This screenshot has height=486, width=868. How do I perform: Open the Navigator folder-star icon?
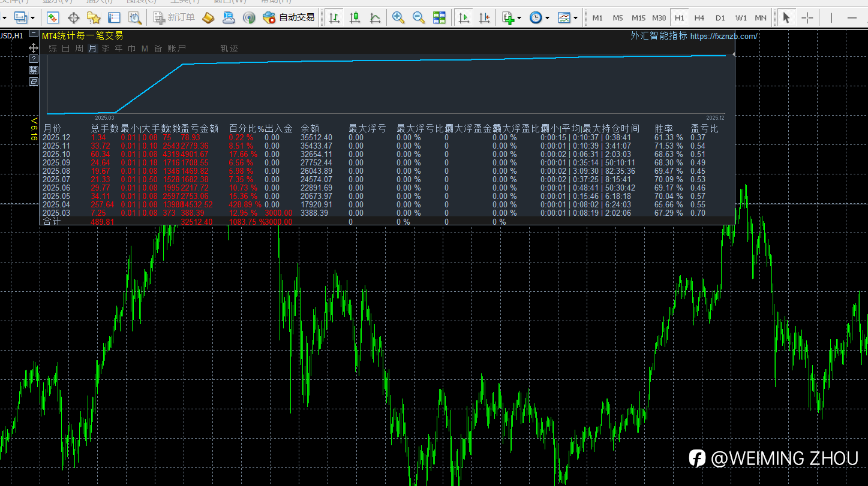[x=94, y=18]
